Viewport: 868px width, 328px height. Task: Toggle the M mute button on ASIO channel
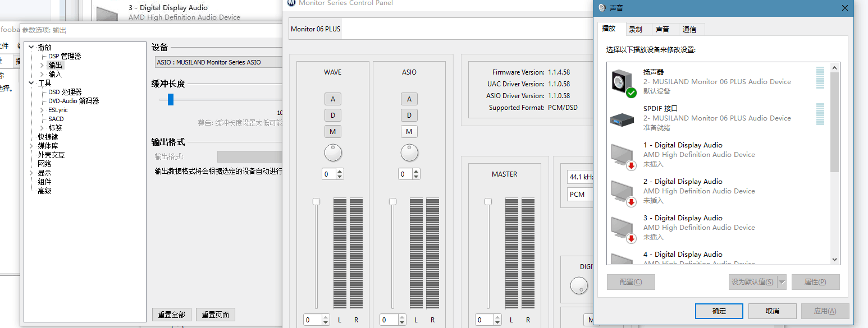click(409, 131)
